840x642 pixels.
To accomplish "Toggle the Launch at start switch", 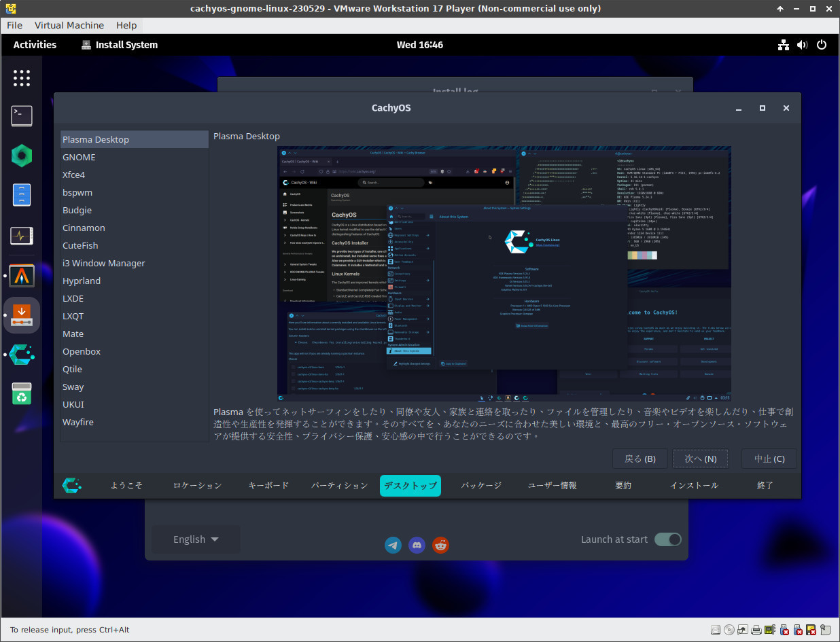I will click(668, 539).
